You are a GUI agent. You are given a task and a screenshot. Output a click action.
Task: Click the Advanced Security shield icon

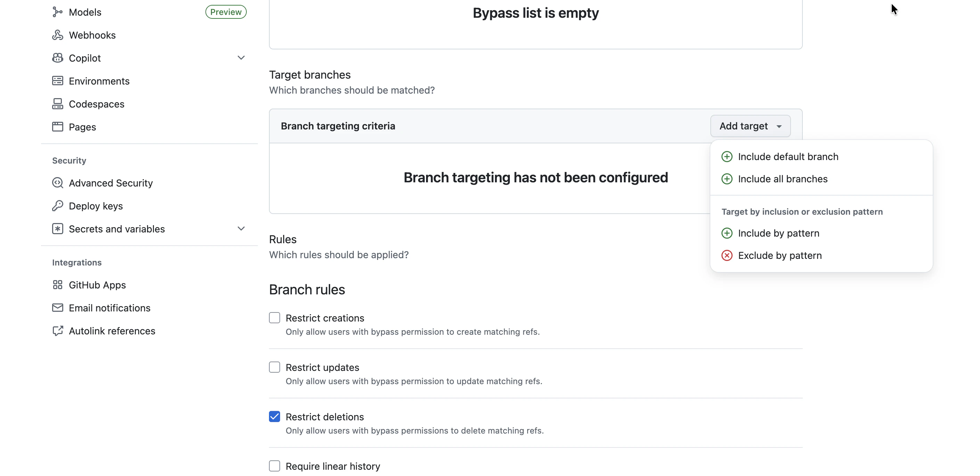(57, 183)
